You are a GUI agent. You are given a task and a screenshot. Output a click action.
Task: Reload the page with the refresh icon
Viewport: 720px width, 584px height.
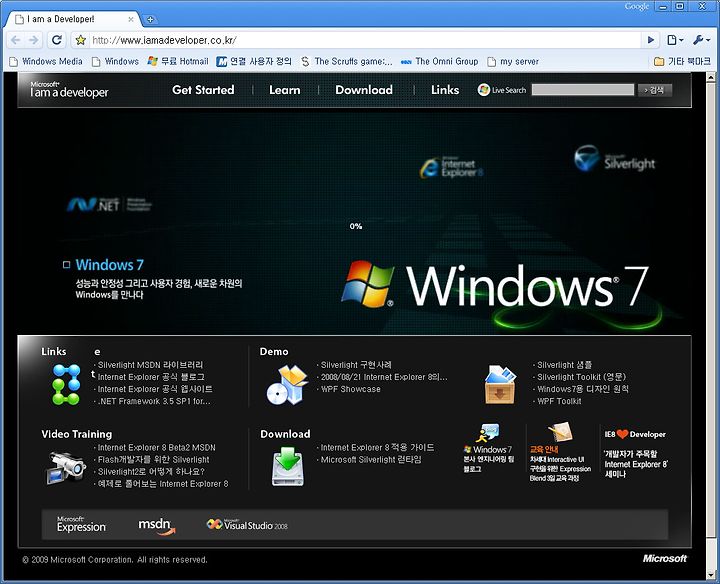coord(57,40)
